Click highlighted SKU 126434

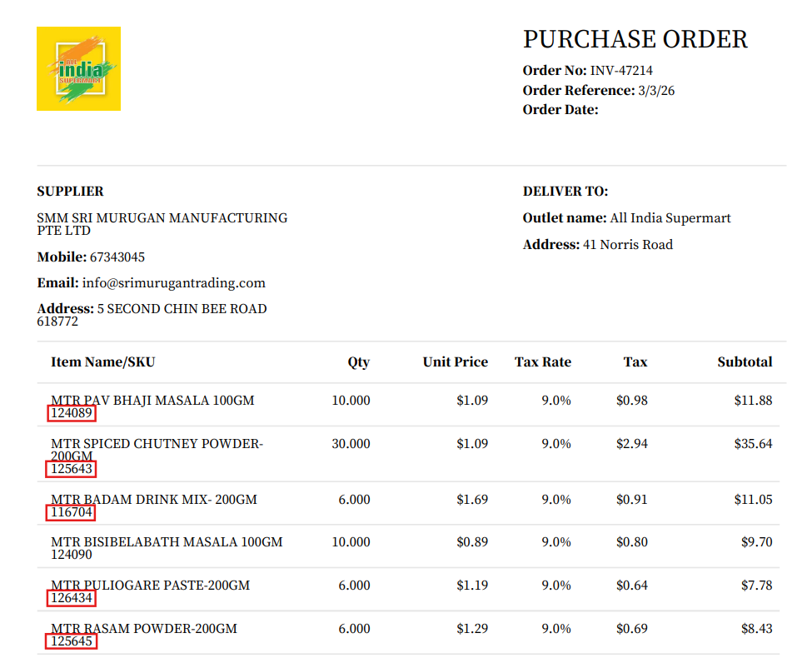pyautogui.click(x=72, y=598)
